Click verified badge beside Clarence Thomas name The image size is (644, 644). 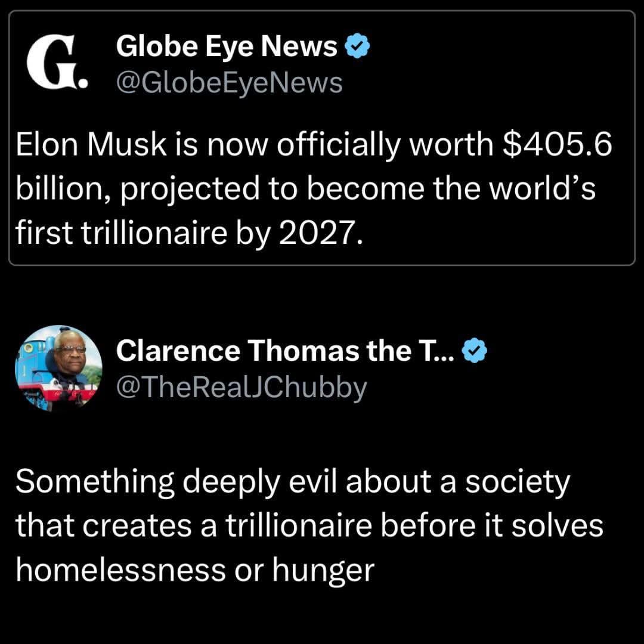[x=475, y=351]
